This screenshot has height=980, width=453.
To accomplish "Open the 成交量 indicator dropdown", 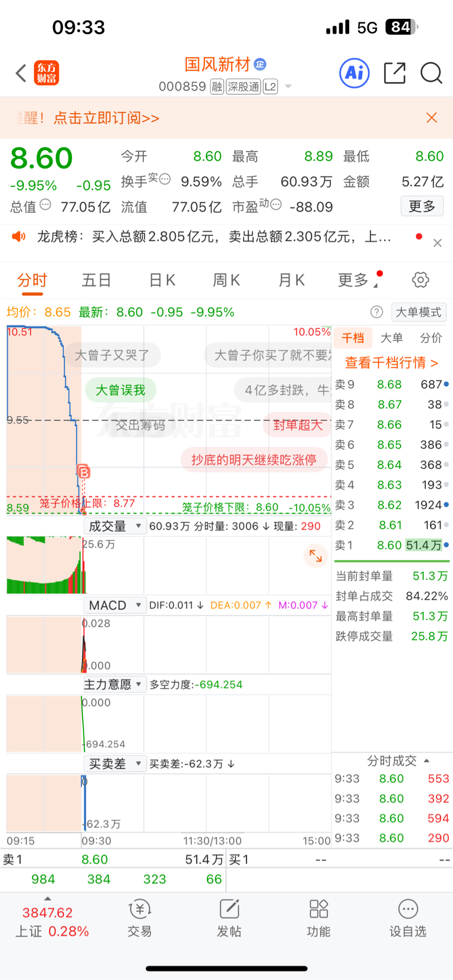I will point(114,526).
